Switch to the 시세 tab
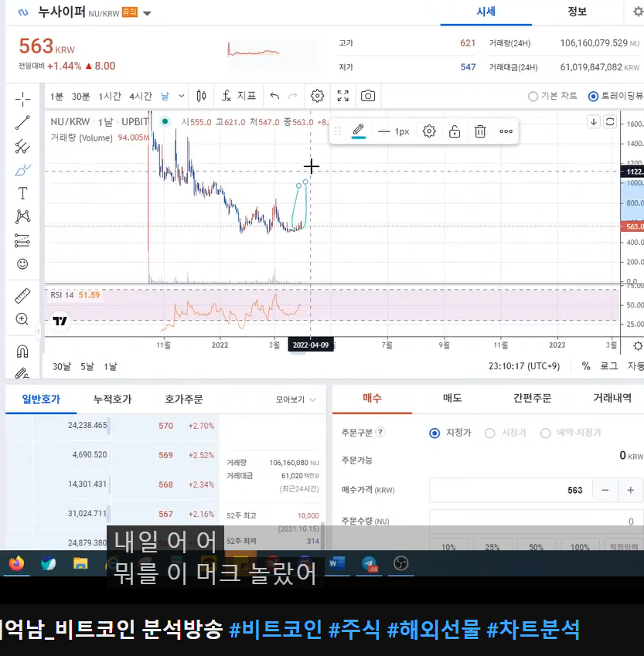This screenshot has width=644, height=656. (486, 12)
